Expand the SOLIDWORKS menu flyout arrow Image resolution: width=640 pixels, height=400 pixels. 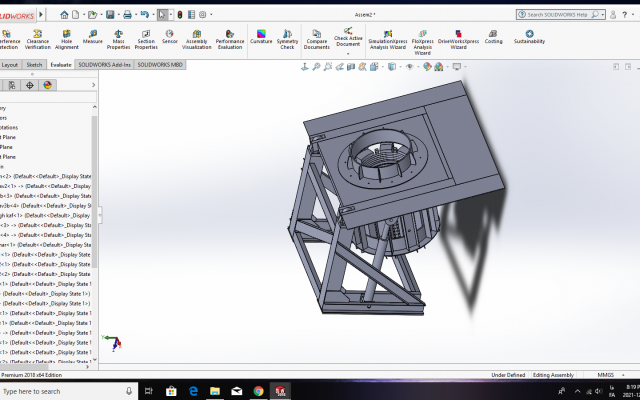[x=41, y=15]
